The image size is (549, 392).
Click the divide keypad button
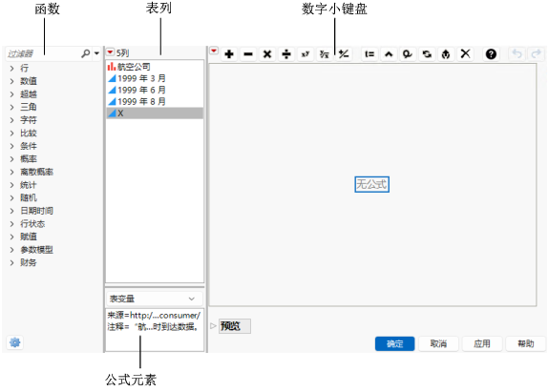pos(286,54)
